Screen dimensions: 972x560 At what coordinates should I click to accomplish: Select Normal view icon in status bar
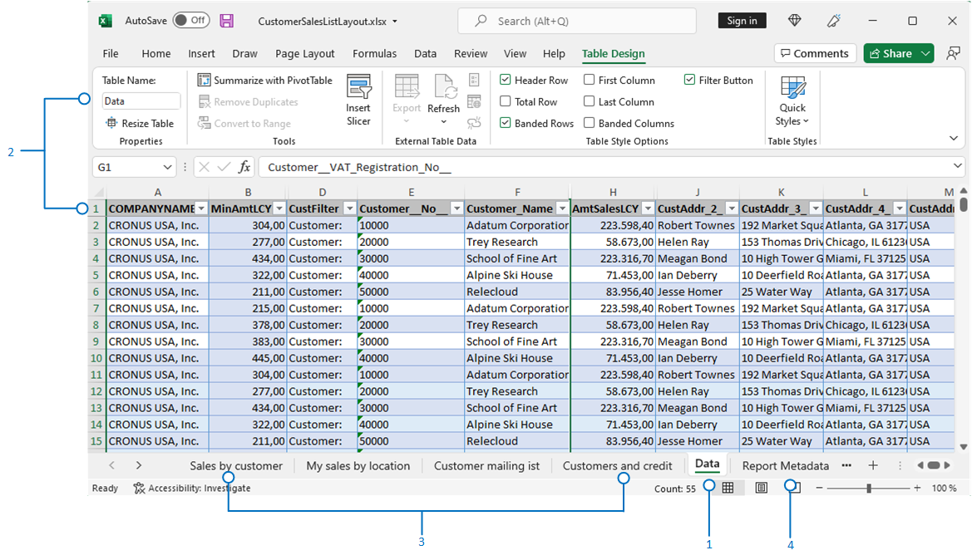(728, 489)
